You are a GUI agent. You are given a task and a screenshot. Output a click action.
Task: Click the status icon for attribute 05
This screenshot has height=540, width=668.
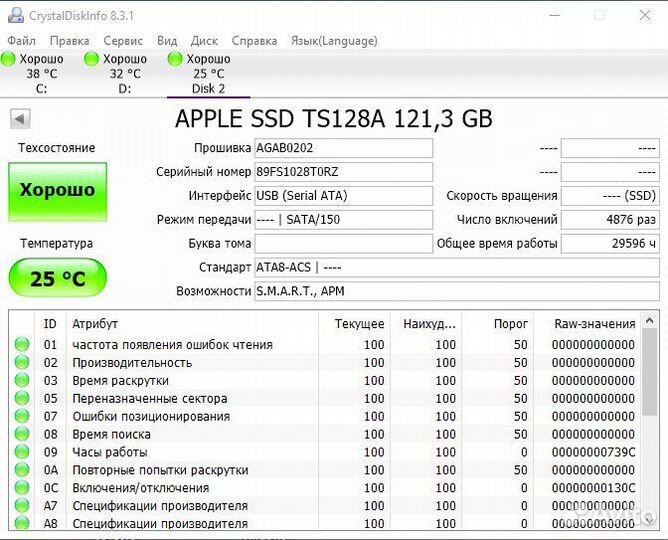tap(22, 398)
